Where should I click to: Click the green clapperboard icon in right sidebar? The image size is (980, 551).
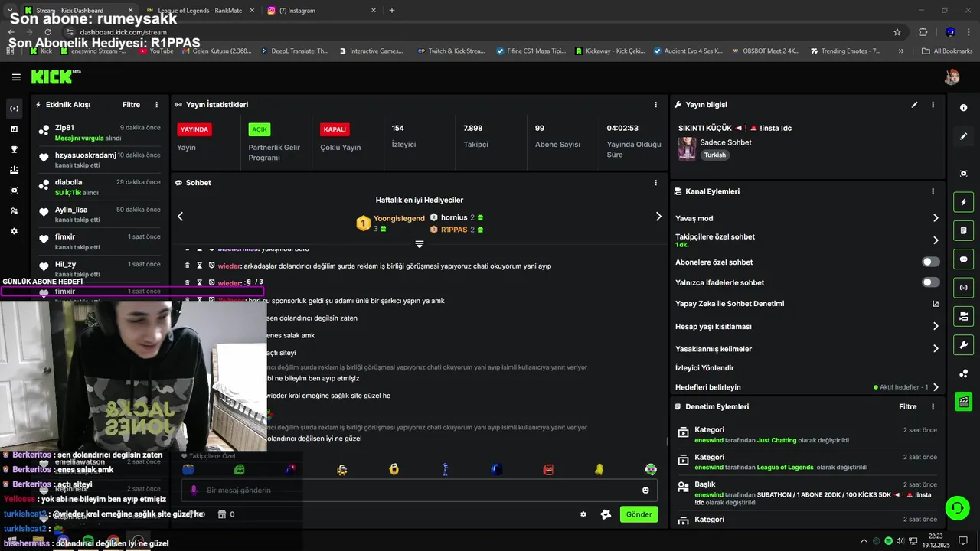(x=963, y=401)
